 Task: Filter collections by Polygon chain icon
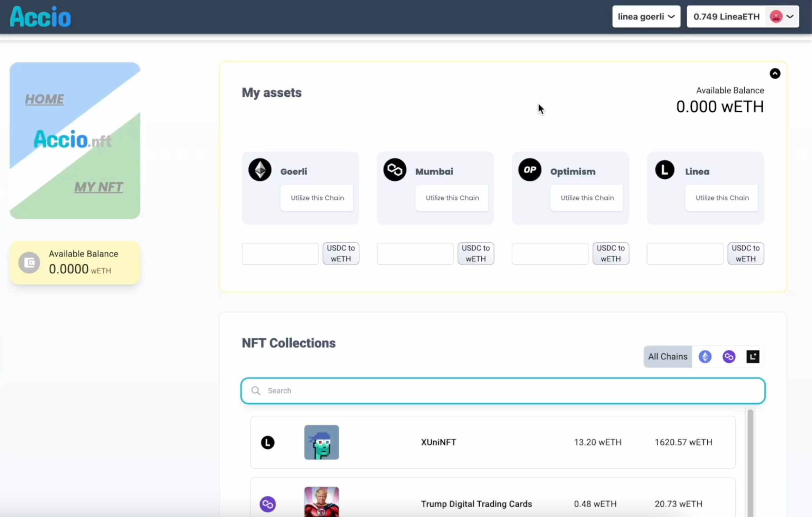729,356
